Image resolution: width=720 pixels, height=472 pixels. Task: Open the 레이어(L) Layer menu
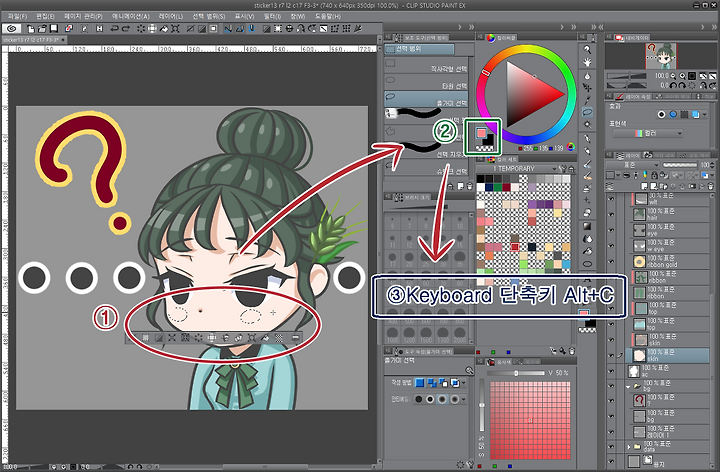coord(170,16)
